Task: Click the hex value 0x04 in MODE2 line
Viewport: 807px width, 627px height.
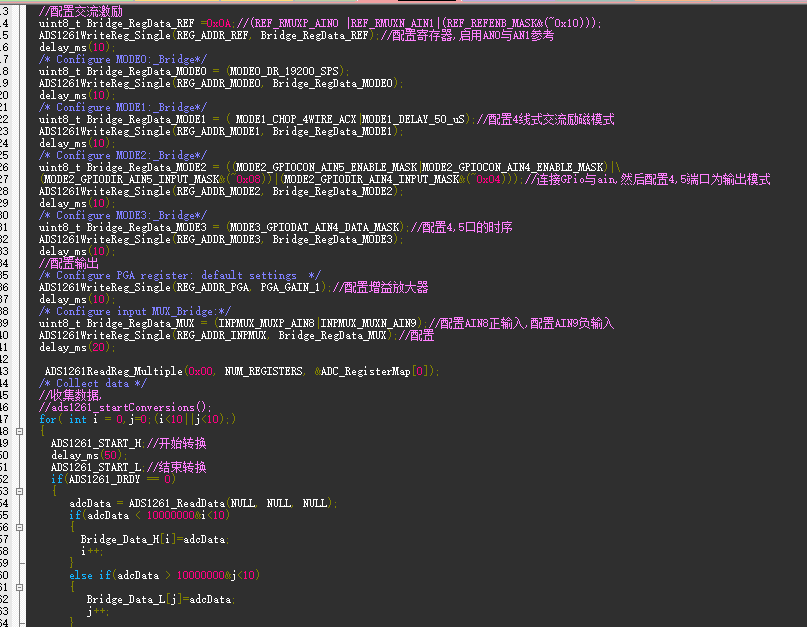Action: pos(488,179)
